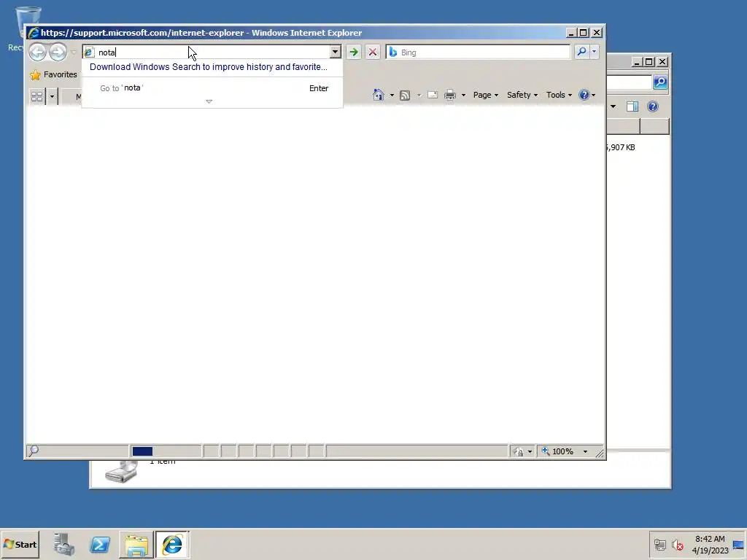
Task: Click the security zone icon in status bar
Action: tap(519, 451)
